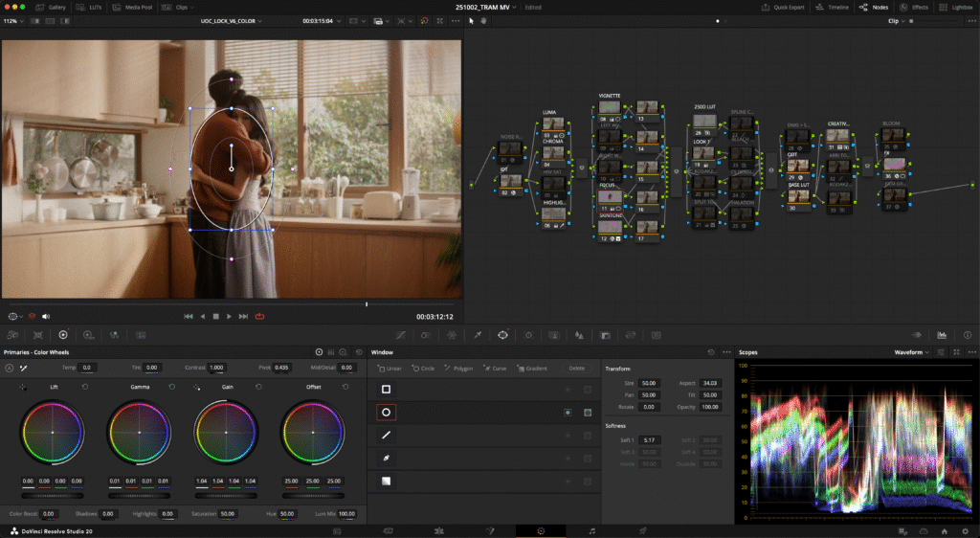
Task: Select the circle window shape icon
Action: click(x=386, y=412)
